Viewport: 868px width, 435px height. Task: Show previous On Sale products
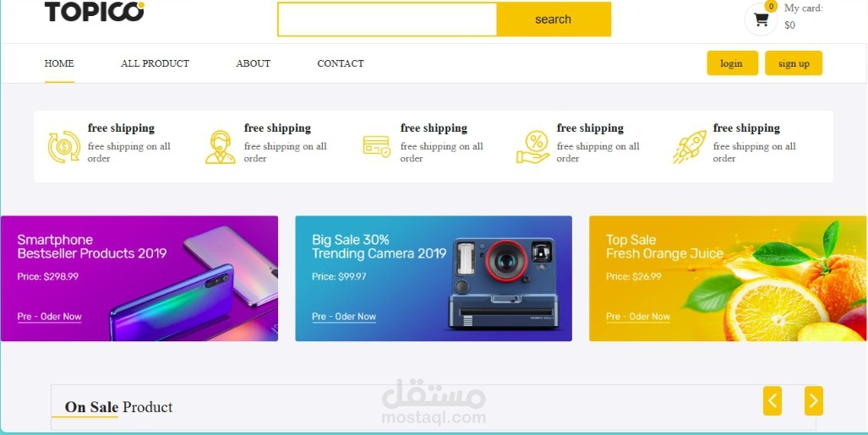(772, 400)
